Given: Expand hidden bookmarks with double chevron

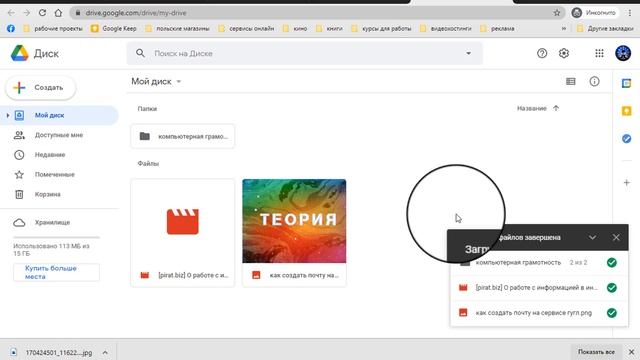Looking at the screenshot, I should [564, 29].
